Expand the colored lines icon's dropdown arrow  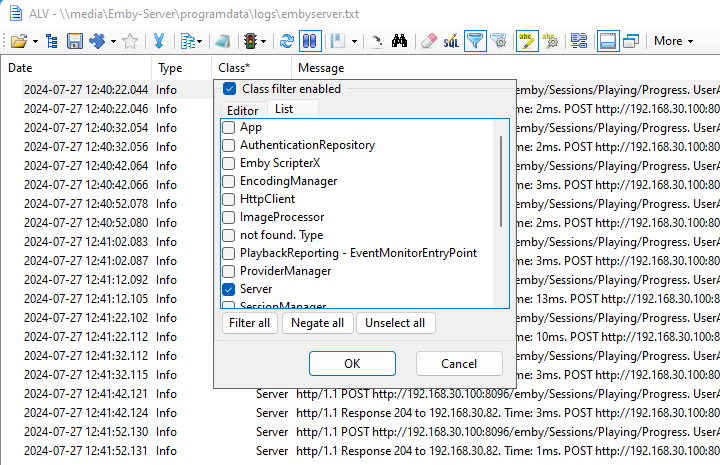[200, 42]
